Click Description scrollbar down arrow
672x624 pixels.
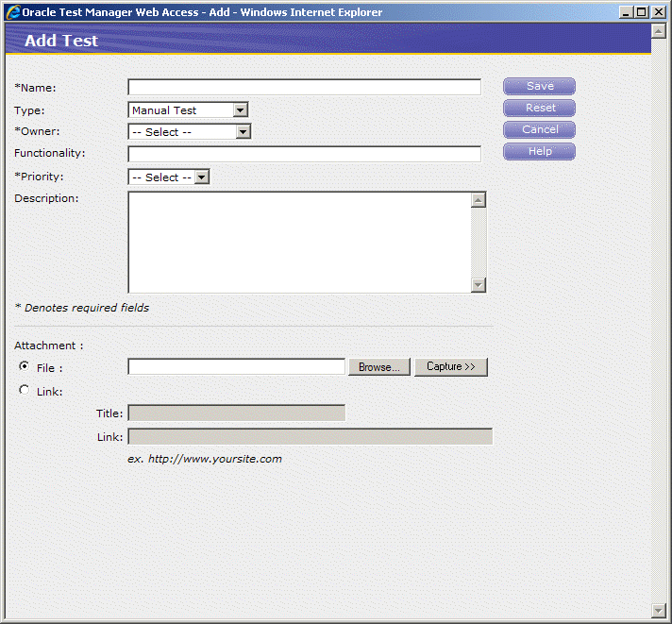479,284
